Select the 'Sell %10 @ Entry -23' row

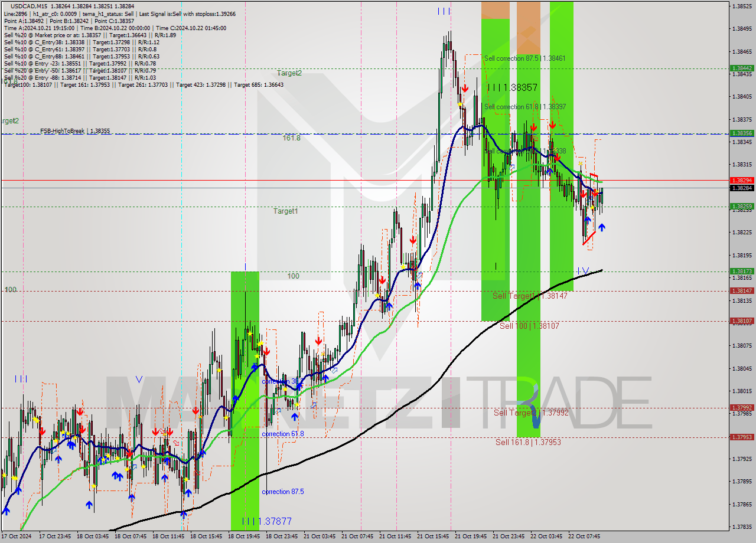pos(80,63)
